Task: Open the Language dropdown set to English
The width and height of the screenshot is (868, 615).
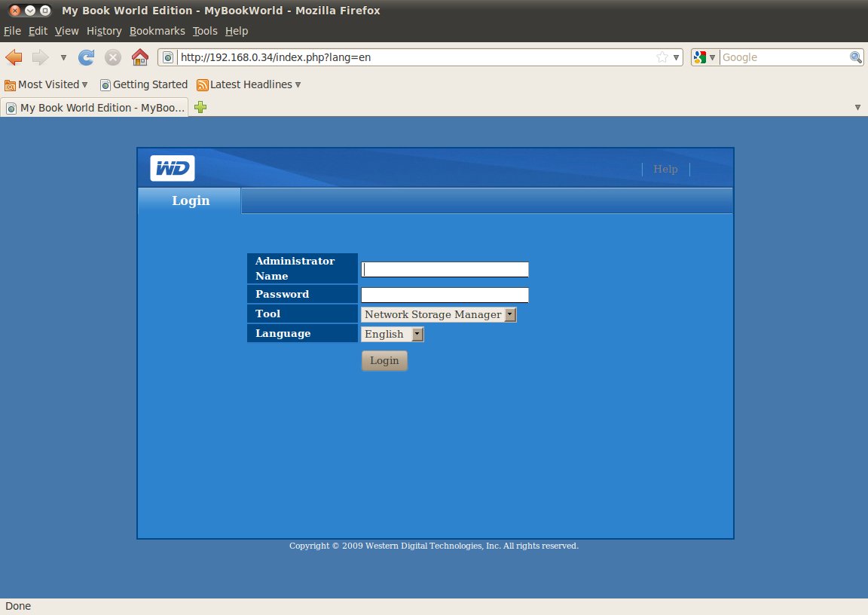Action: [x=393, y=334]
